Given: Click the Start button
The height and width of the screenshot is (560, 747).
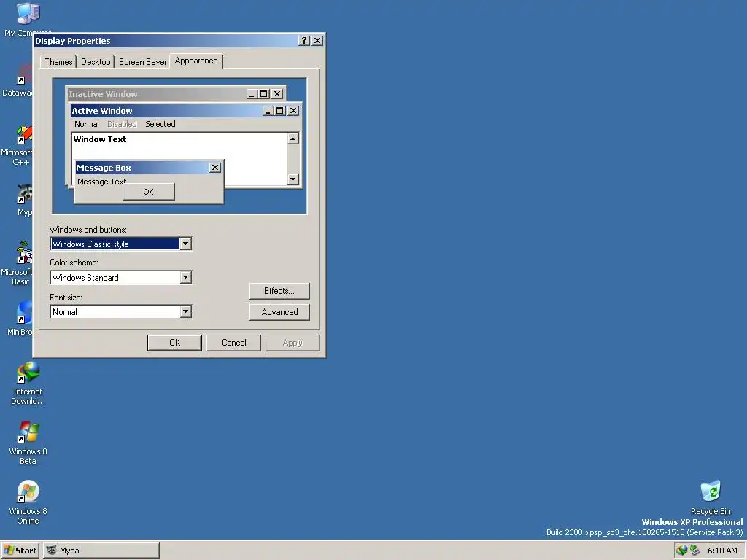Looking at the screenshot, I should pyautogui.click(x=20, y=551).
